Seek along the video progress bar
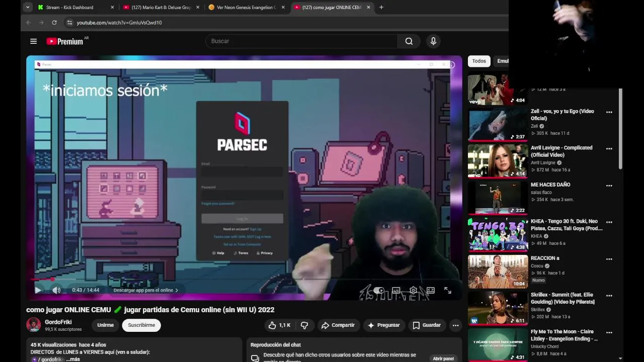Viewport: 644px width, 362px height. point(244,280)
